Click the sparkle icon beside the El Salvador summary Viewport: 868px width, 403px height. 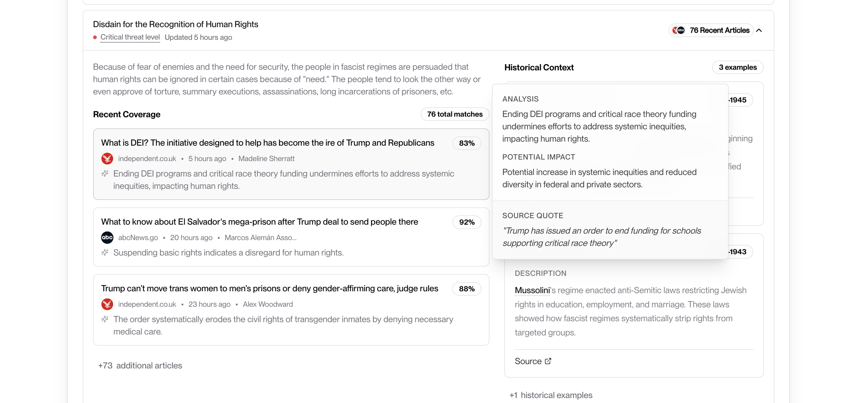(105, 253)
